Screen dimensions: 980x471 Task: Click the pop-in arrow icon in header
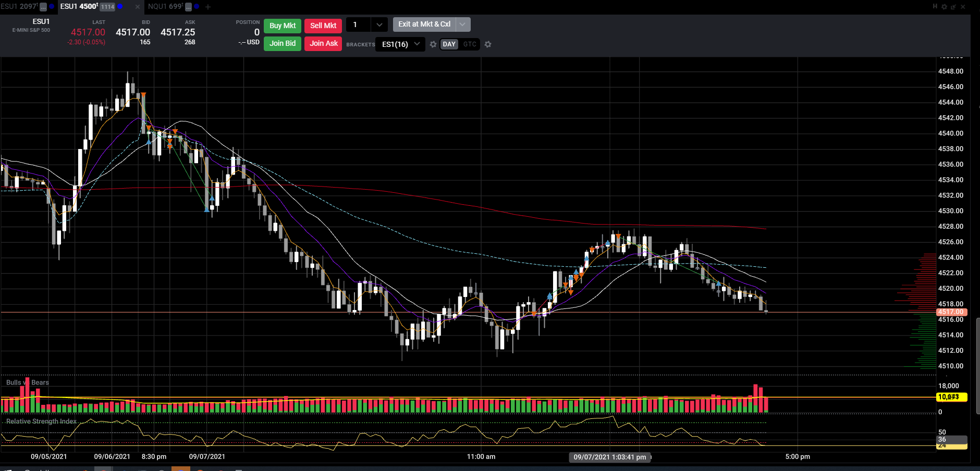click(x=953, y=7)
